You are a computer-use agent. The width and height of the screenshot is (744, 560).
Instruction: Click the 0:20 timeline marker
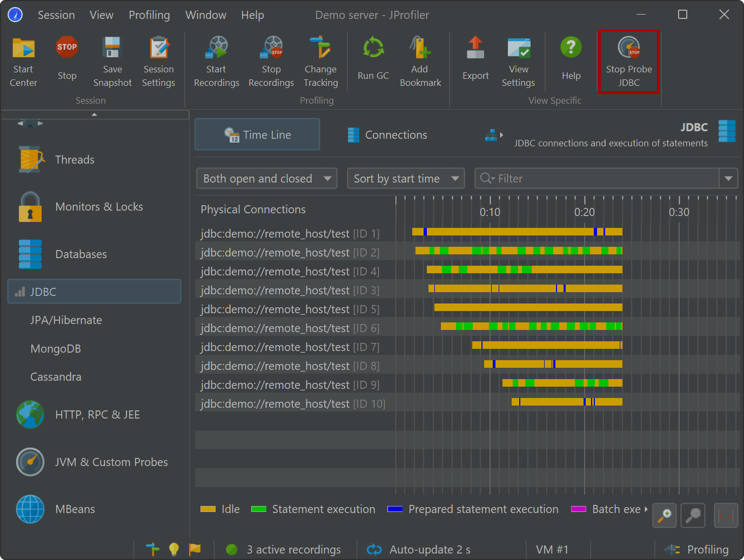[x=585, y=212]
